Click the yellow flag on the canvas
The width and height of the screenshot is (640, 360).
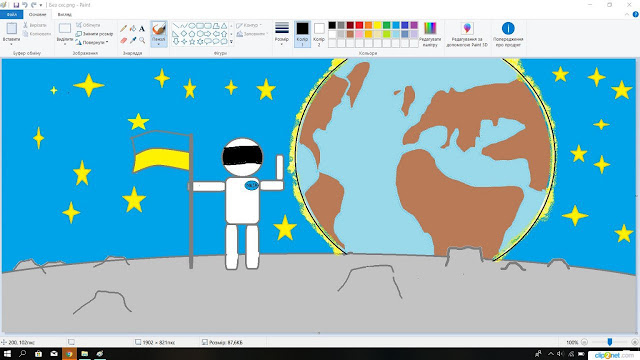161,159
